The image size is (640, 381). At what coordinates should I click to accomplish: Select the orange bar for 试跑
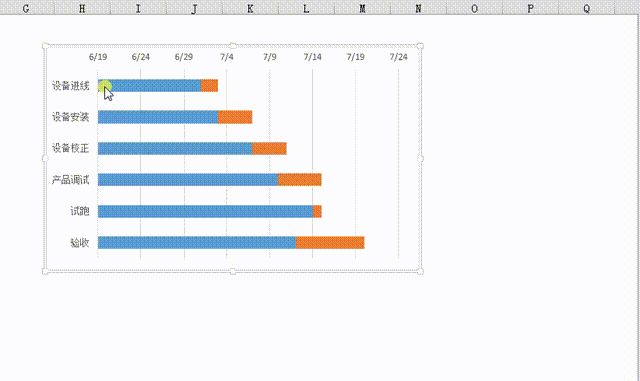click(317, 211)
